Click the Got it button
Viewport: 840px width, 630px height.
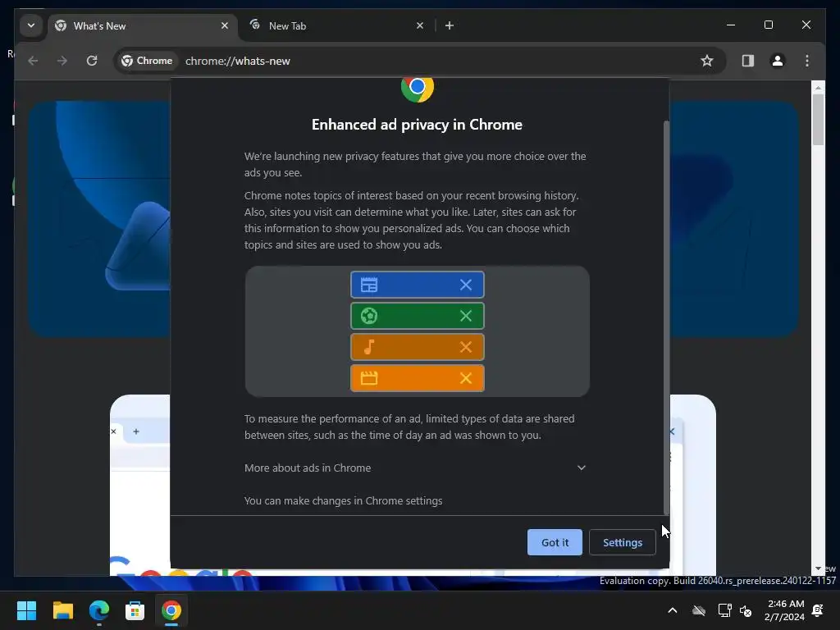click(555, 542)
